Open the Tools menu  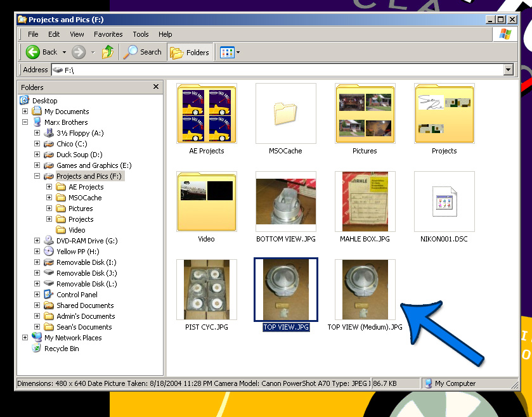[x=141, y=34]
